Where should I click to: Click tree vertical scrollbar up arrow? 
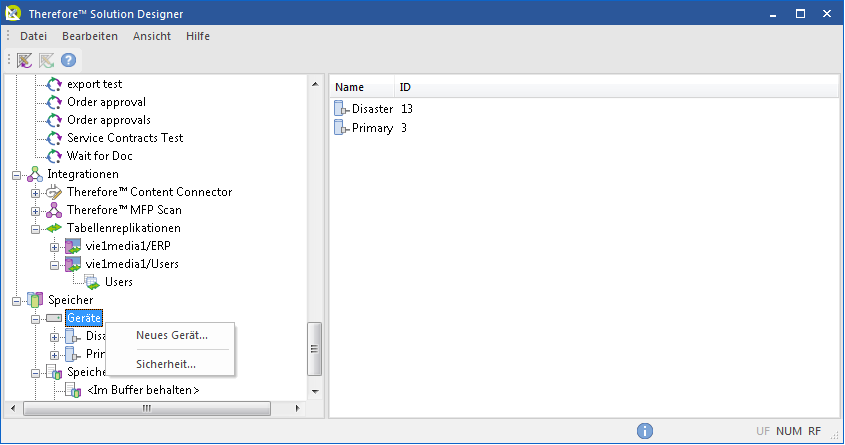point(315,84)
